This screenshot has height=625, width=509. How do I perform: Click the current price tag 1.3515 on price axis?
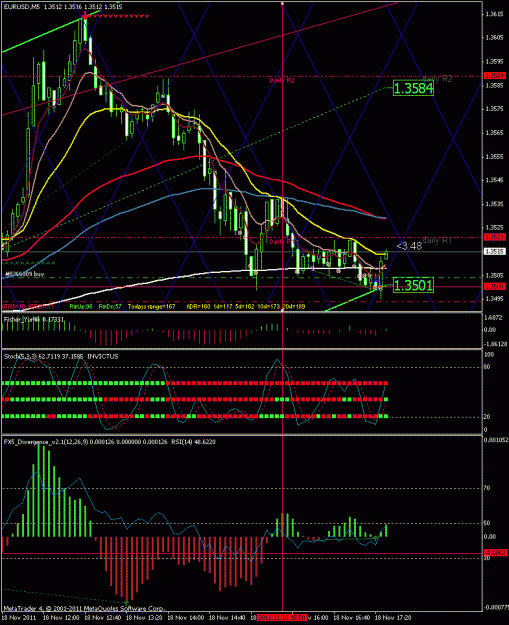(x=495, y=252)
